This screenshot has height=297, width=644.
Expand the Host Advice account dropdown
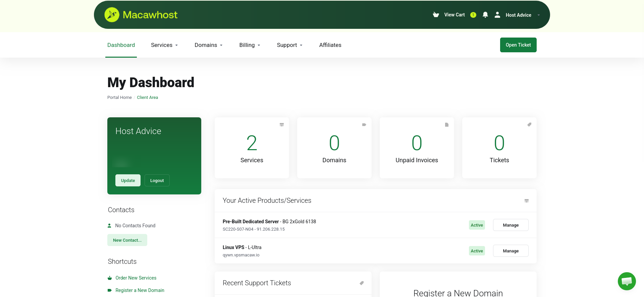pos(539,15)
